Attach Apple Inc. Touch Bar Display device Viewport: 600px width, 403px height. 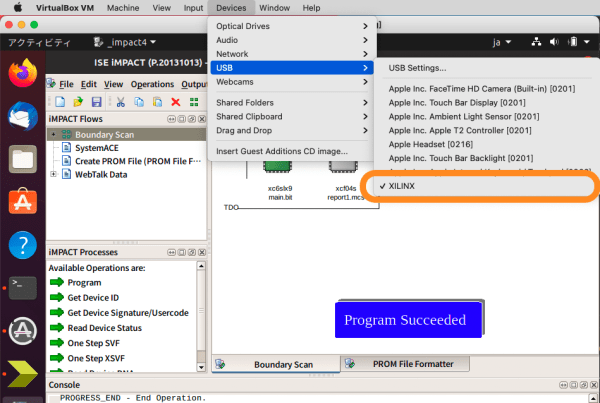coord(457,103)
